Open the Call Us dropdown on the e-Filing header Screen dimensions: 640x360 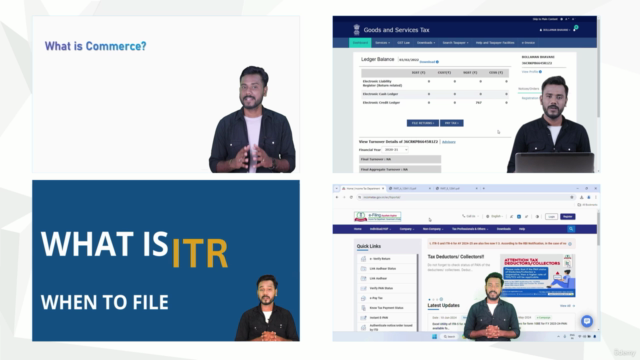pyautogui.click(x=470, y=216)
